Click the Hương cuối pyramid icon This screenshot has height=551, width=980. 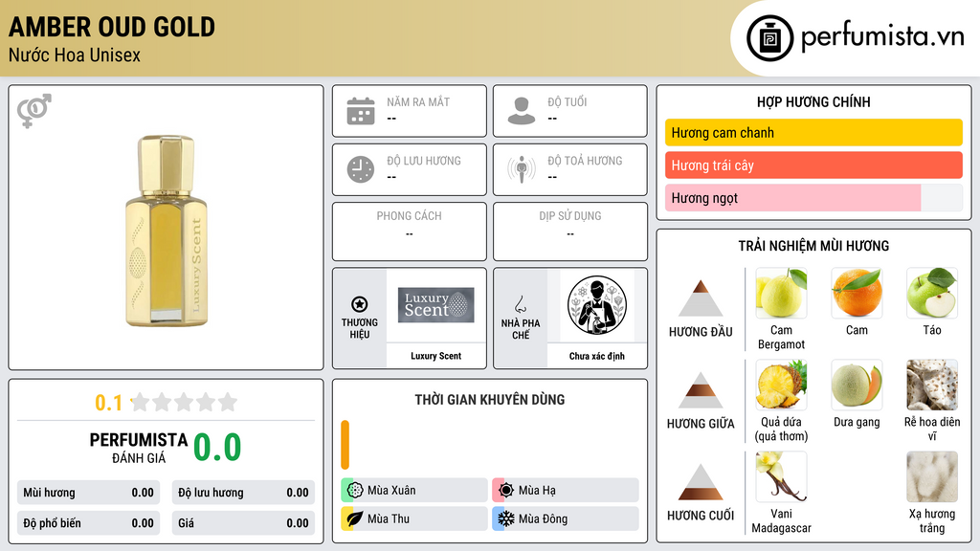pos(701,482)
